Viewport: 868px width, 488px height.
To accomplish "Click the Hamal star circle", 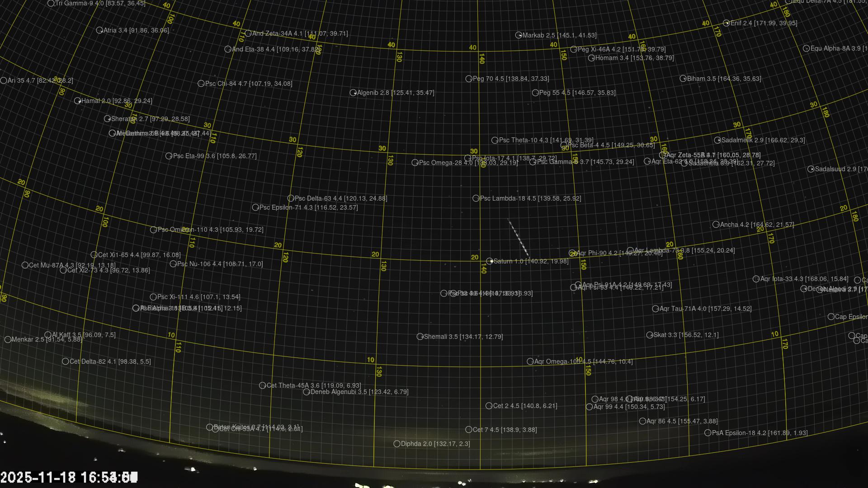I will coord(77,101).
